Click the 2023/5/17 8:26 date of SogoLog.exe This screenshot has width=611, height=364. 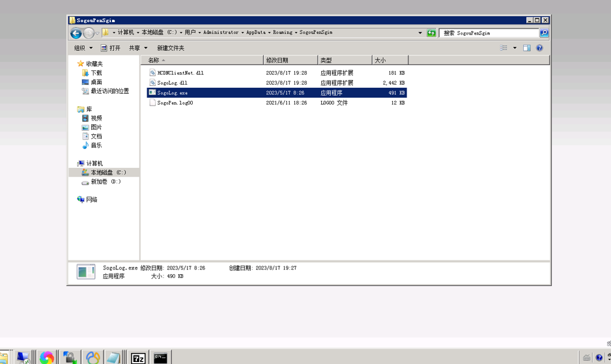(285, 92)
